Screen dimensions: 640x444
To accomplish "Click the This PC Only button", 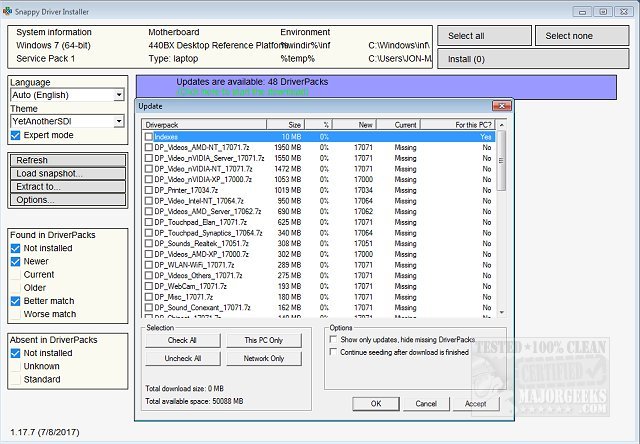I will click(264, 340).
